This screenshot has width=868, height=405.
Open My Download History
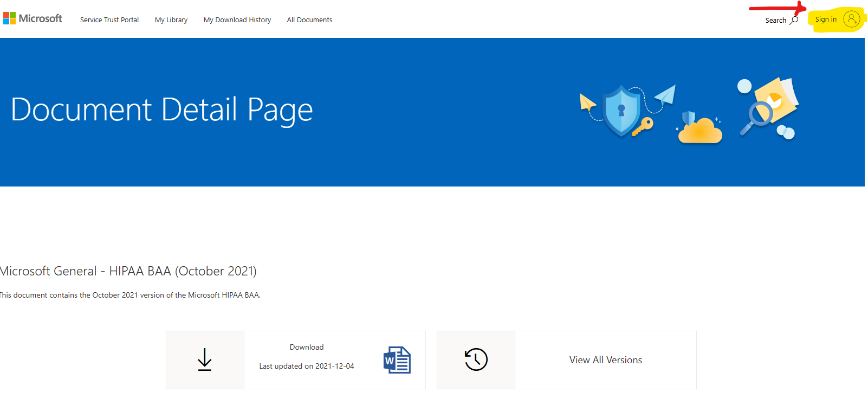(237, 20)
